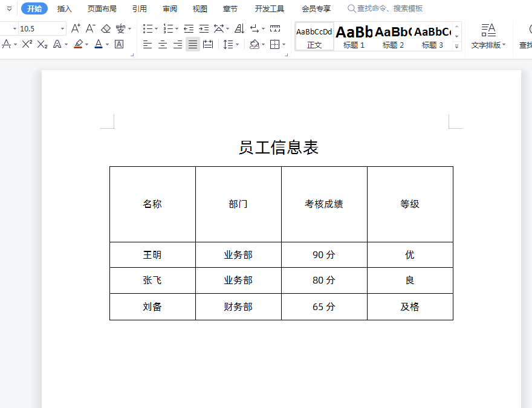Click the highlight pen icon
532x408 pixels.
pos(80,44)
